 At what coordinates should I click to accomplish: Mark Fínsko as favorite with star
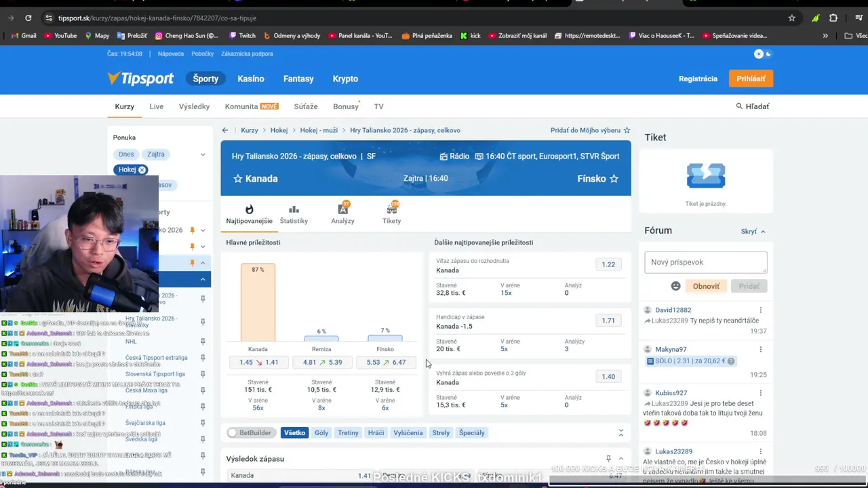coord(614,179)
